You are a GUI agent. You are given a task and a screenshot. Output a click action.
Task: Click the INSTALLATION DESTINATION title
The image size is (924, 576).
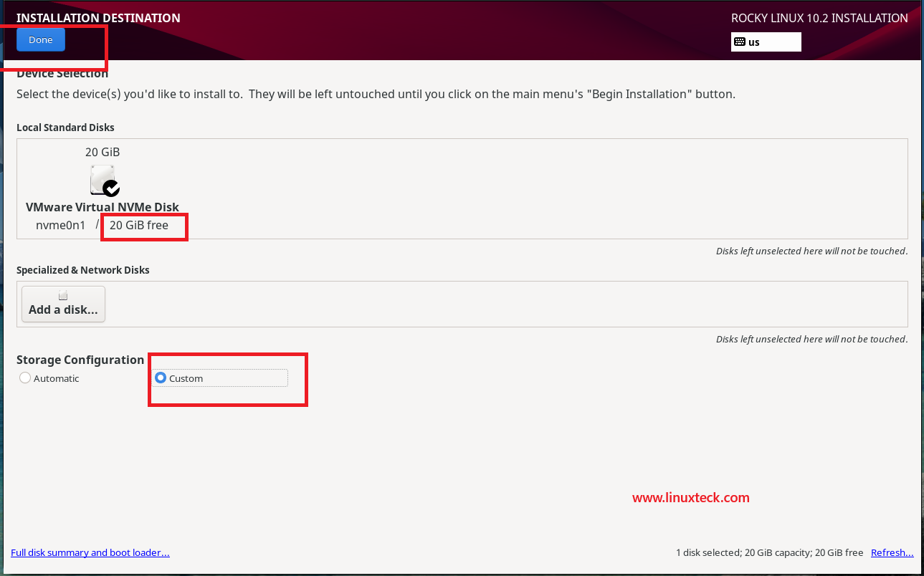pyautogui.click(x=98, y=18)
